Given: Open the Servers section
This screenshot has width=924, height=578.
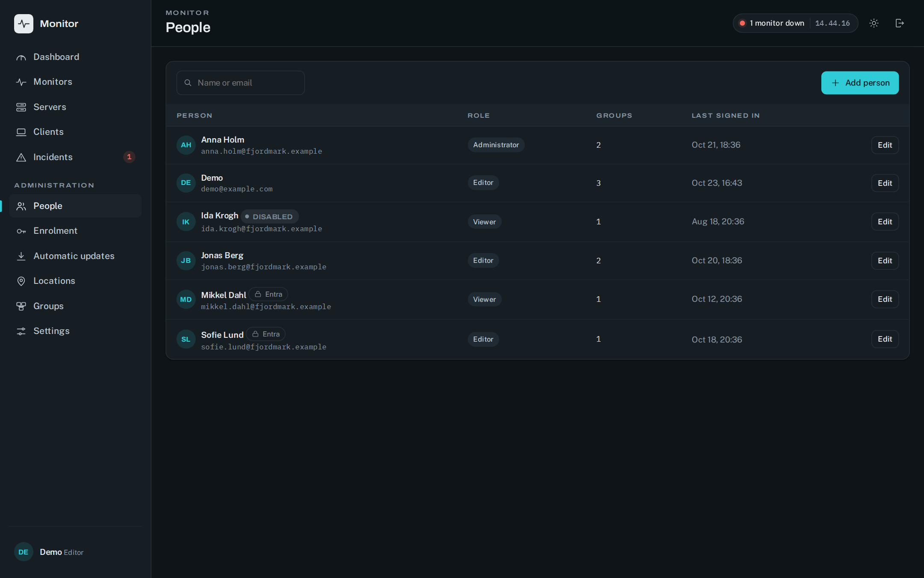Looking at the screenshot, I should (x=75, y=107).
